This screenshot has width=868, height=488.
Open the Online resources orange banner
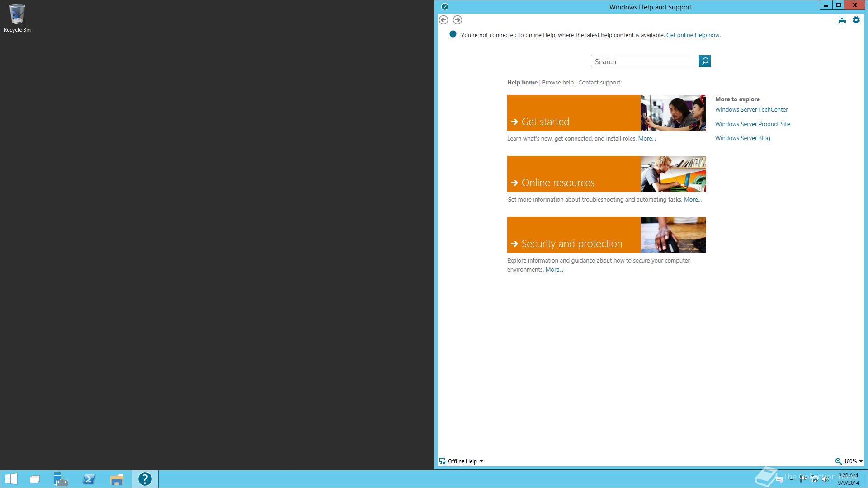[574, 174]
